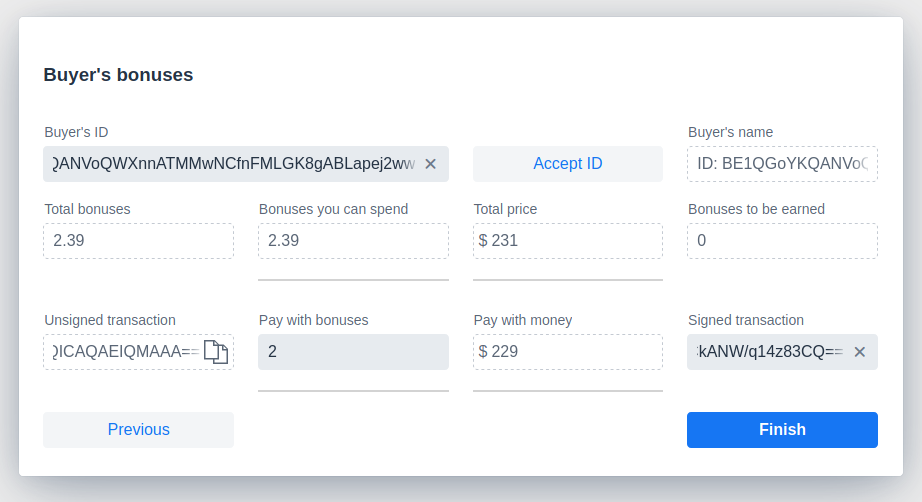Click the Pay with money field

568,352
